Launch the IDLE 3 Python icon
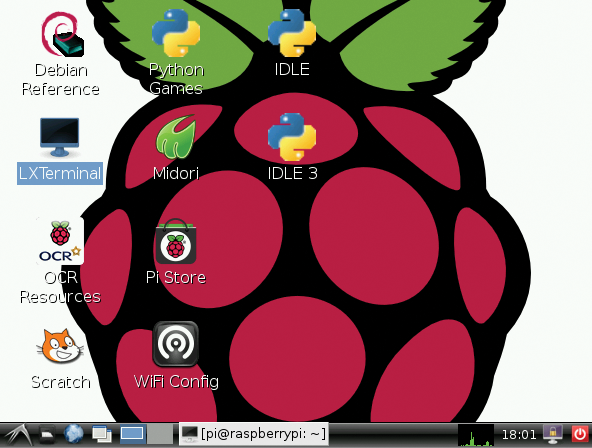Viewport: 592px width, 448px height. pyautogui.click(x=292, y=137)
